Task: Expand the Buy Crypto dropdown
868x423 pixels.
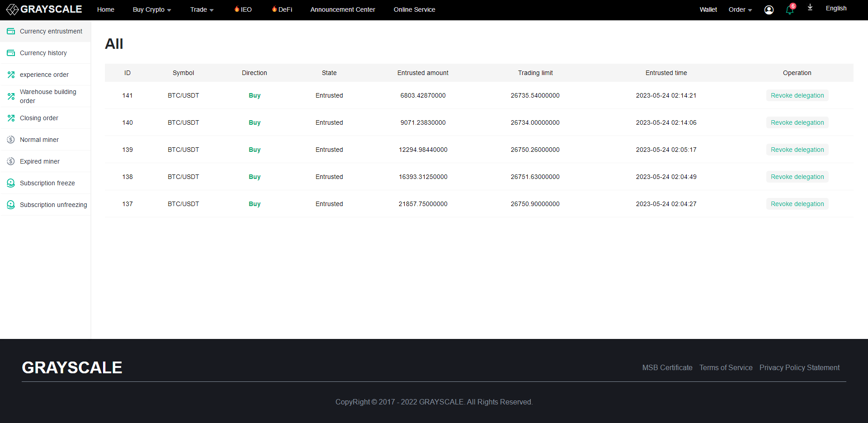Action: tap(151, 9)
